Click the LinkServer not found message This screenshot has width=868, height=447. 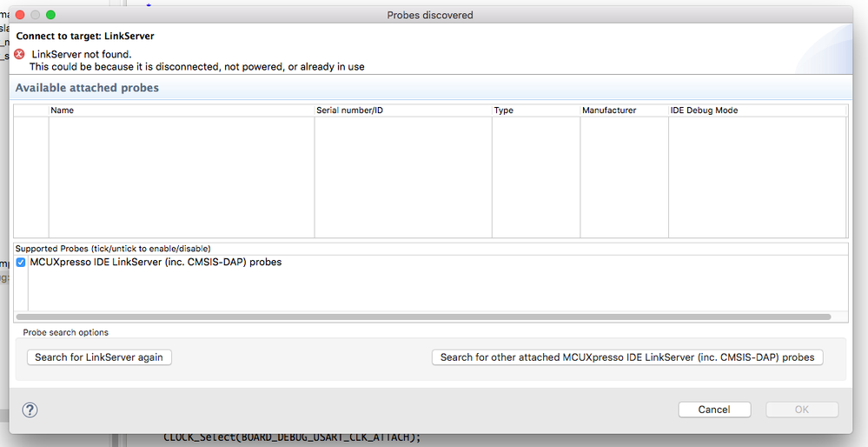pyautogui.click(x=82, y=54)
